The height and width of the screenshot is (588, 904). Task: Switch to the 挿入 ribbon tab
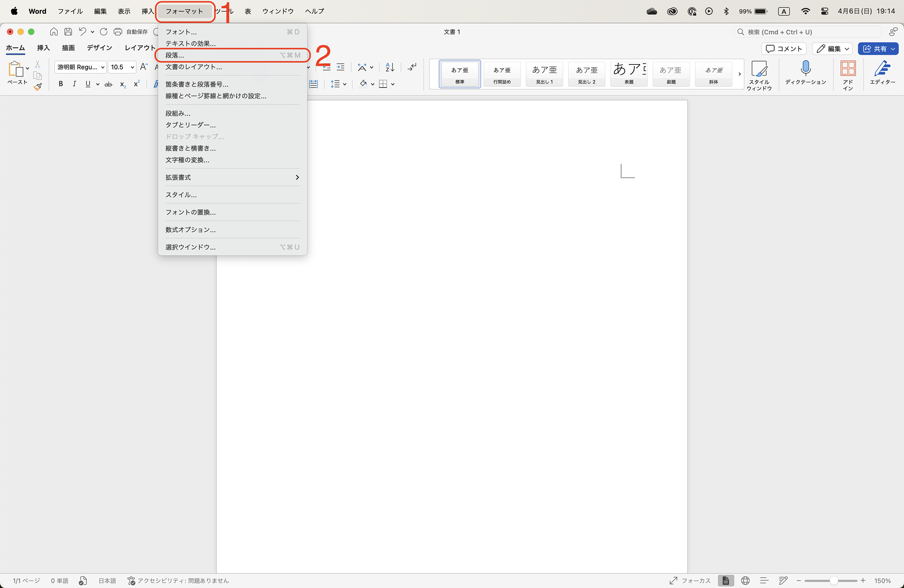click(43, 48)
